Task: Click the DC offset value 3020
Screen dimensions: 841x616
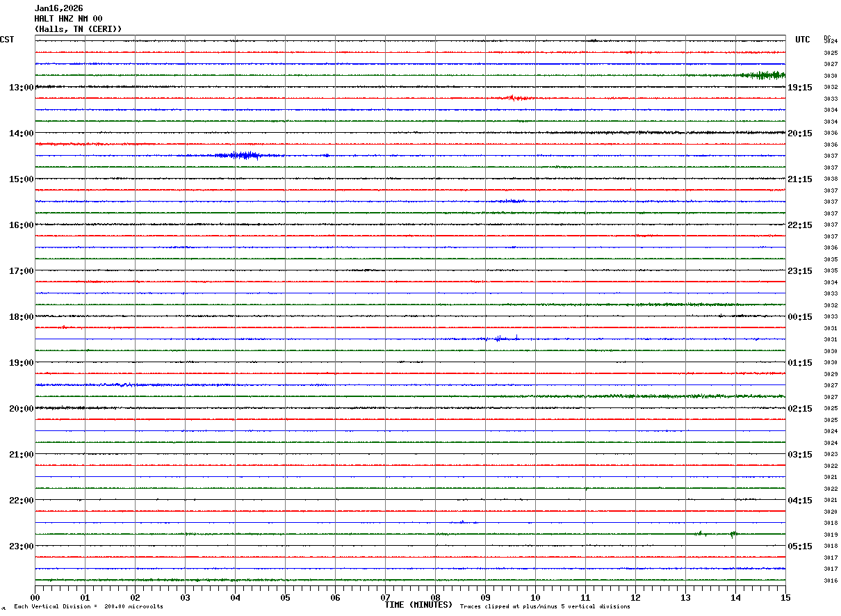Action: 831,512
